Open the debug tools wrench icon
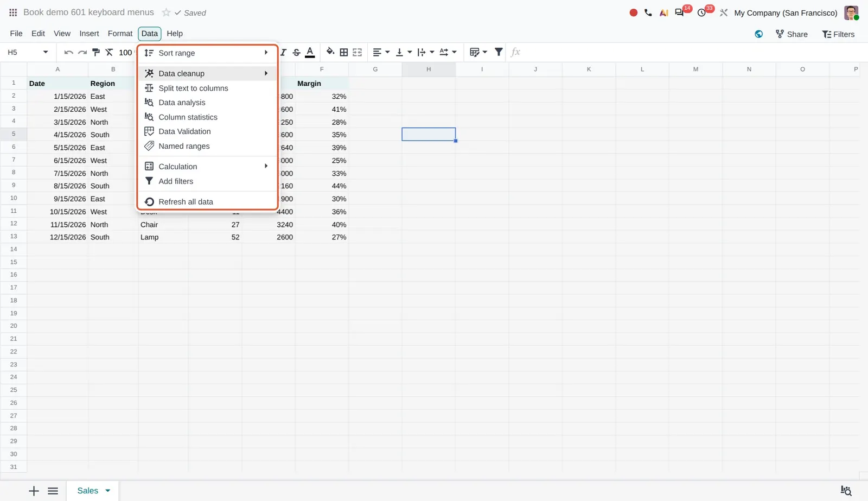The image size is (868, 501). click(x=724, y=12)
